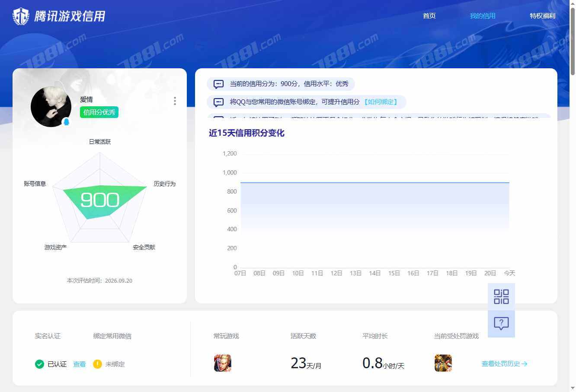Image resolution: width=576 pixels, height=392 pixels.
Task: Click 账号信息 radar axis label
Action: 35,184
